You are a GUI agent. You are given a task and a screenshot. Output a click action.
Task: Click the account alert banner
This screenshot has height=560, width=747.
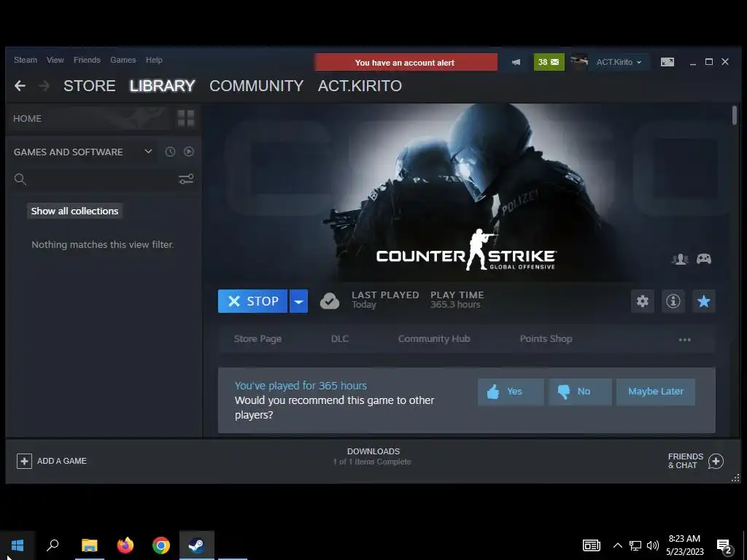coord(406,63)
